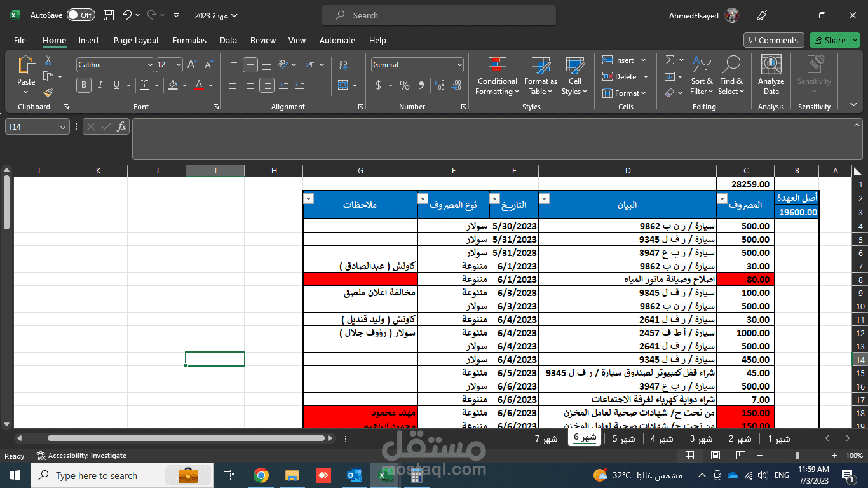The height and width of the screenshot is (488, 868).
Task: Switch to sheet tab شهر 5
Action: (623, 438)
